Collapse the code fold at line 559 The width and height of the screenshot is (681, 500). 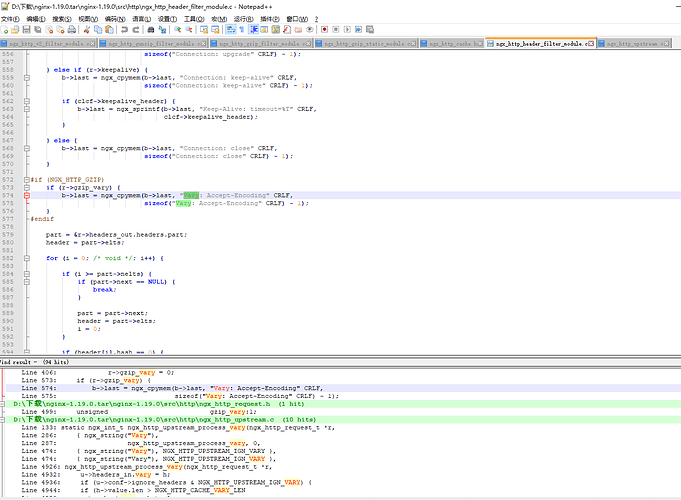[27, 78]
